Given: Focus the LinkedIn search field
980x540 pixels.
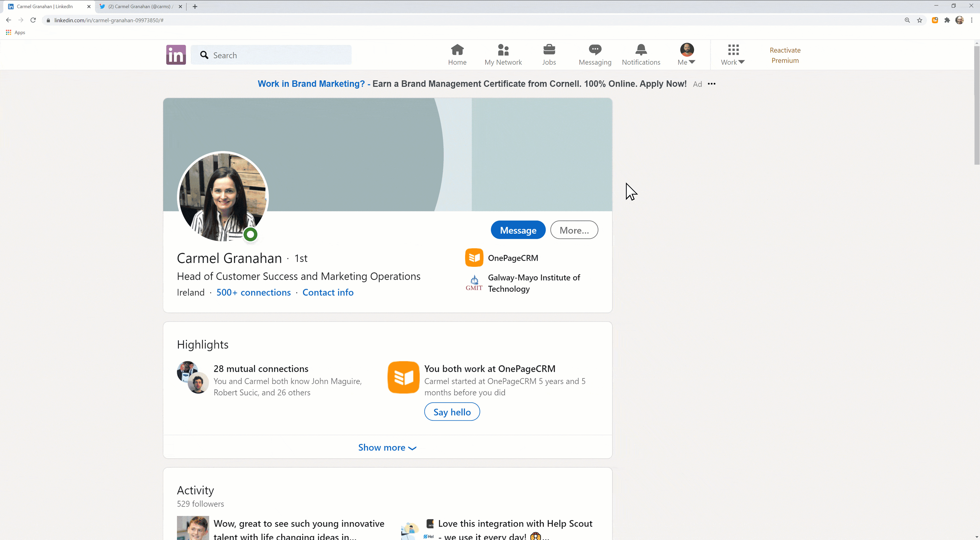Looking at the screenshot, I should tap(271, 55).
